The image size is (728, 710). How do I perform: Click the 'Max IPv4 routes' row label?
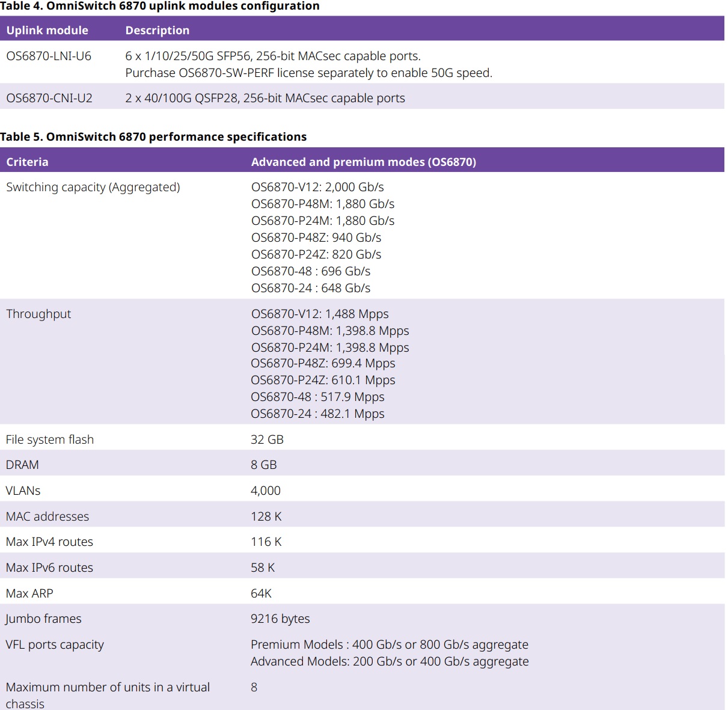pos(49,542)
